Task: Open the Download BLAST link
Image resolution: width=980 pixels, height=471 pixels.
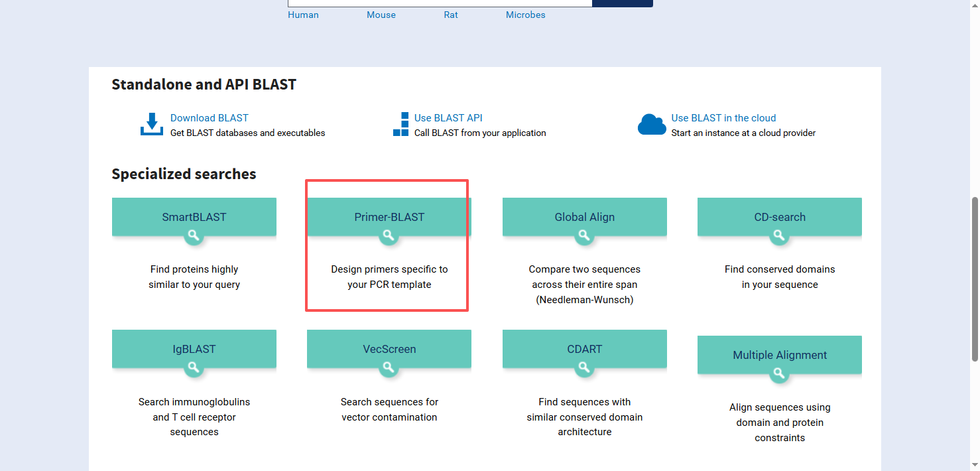Action: 209,118
